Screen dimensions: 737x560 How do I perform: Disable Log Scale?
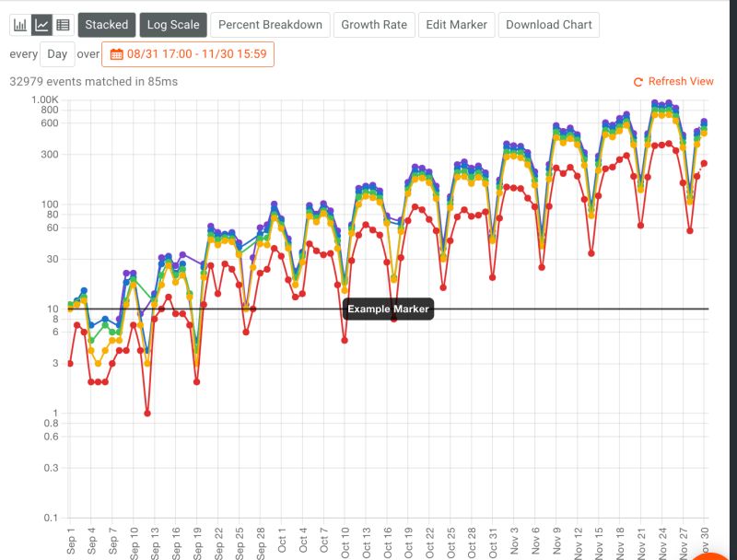[x=173, y=25]
